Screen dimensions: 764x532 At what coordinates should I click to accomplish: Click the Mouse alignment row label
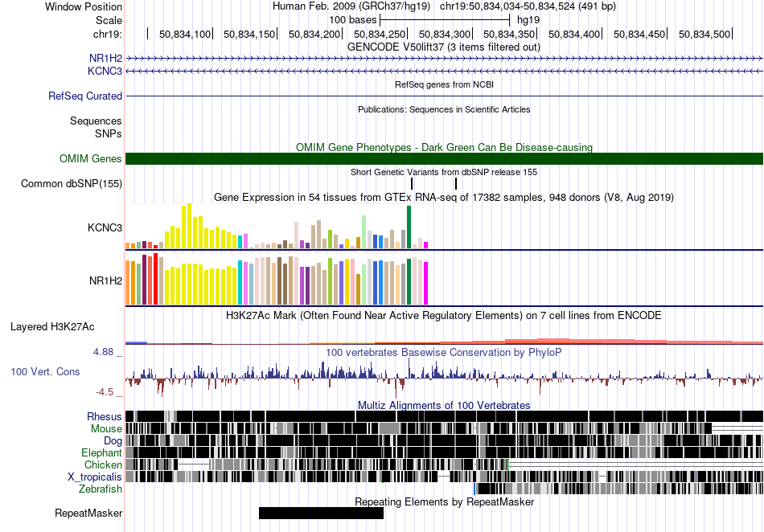tap(106, 429)
